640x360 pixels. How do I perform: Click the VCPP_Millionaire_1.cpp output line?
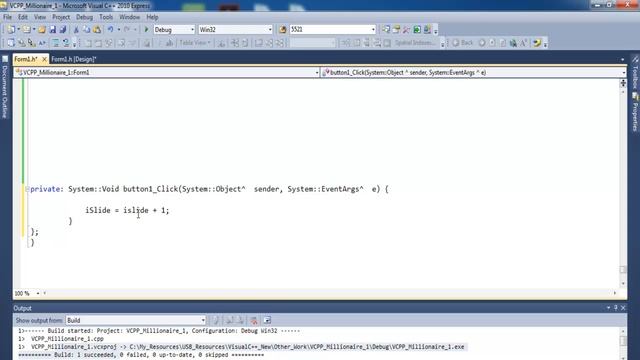point(67,339)
